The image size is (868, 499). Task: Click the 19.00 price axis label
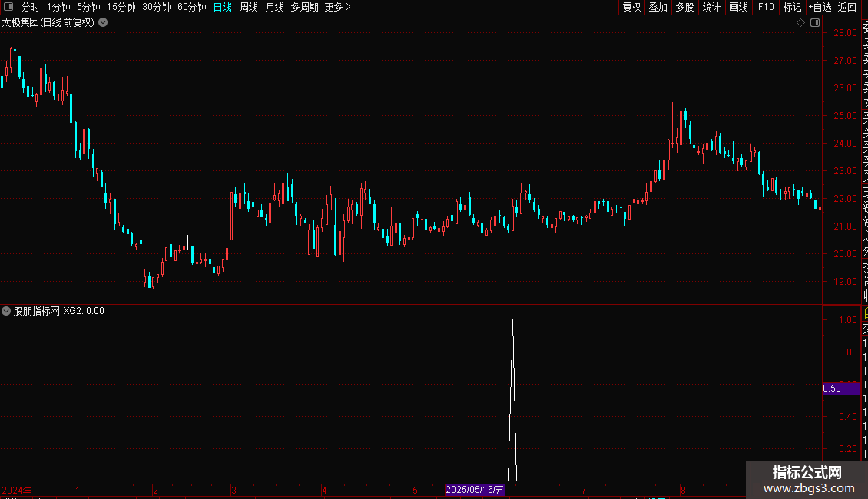click(845, 282)
